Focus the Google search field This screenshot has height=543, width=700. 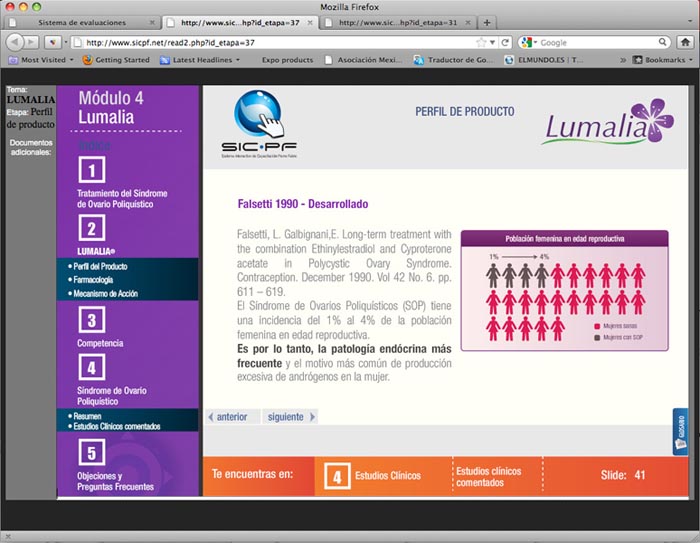597,42
